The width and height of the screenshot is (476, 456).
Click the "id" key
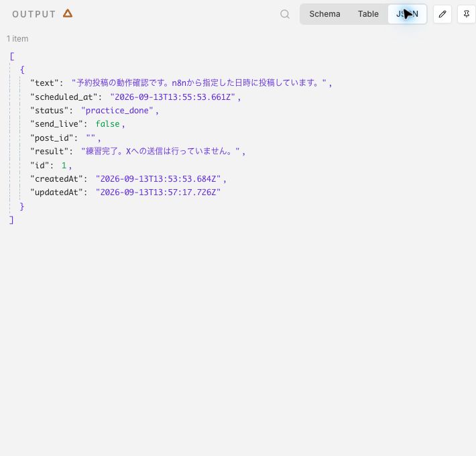[x=40, y=165]
